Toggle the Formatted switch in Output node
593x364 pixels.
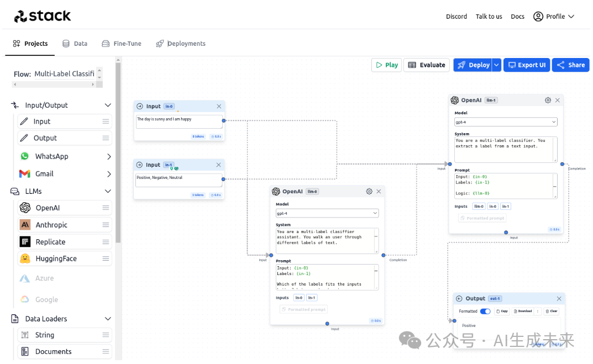(x=485, y=312)
